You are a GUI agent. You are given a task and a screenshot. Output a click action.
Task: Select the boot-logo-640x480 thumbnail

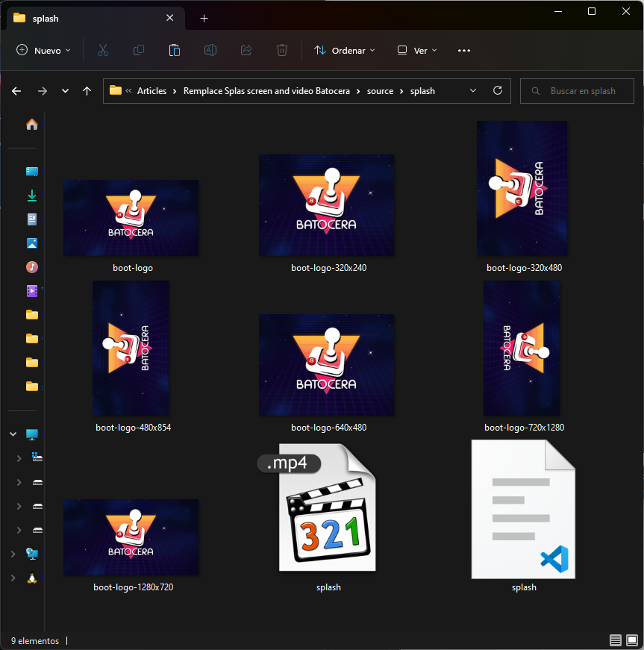[327, 365]
